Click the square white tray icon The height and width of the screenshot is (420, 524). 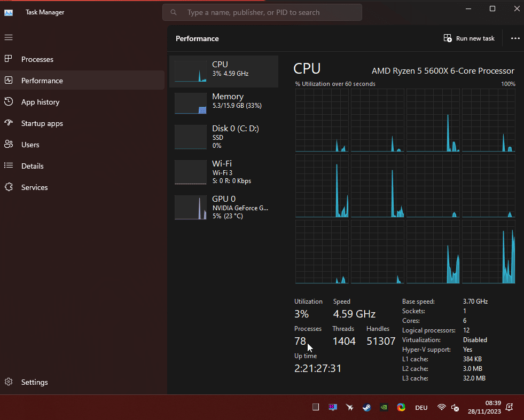316,407
